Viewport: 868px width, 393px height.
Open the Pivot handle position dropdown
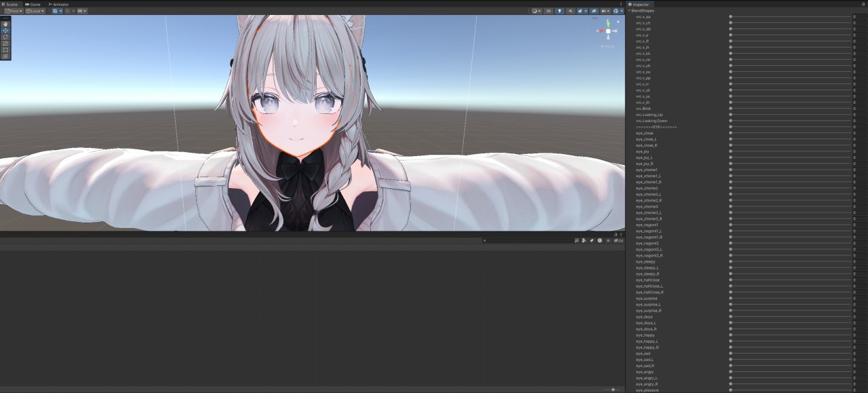point(13,11)
